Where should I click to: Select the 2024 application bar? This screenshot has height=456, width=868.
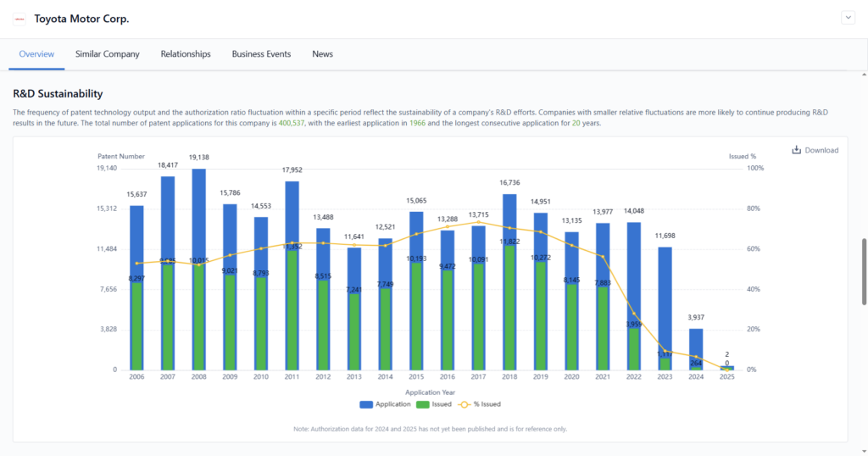coord(696,348)
